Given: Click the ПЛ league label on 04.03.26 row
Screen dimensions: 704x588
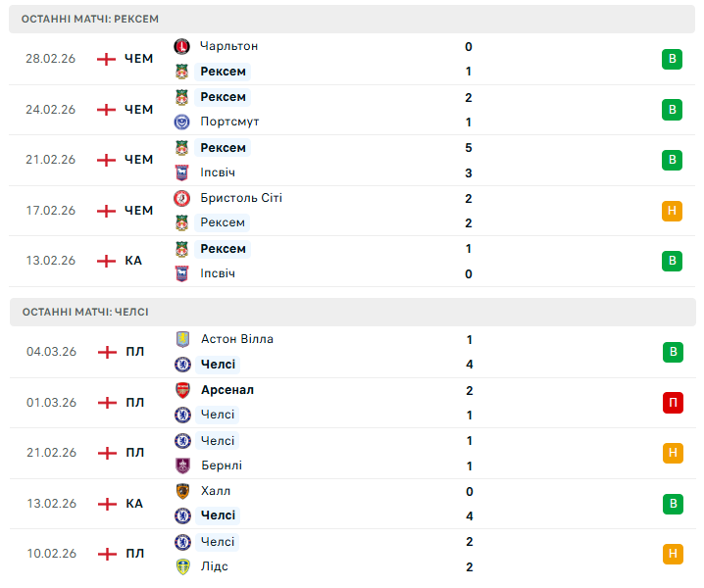Looking at the screenshot, I should pyautogui.click(x=135, y=352).
